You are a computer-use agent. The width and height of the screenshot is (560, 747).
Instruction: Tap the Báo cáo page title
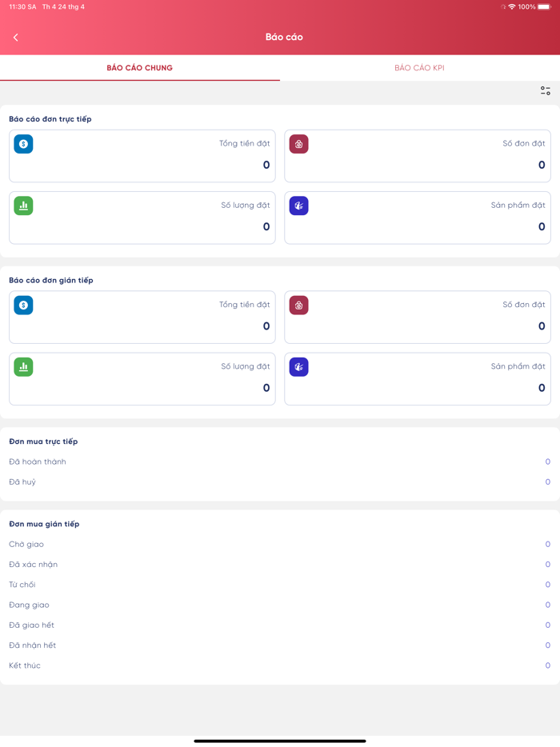[x=284, y=37]
